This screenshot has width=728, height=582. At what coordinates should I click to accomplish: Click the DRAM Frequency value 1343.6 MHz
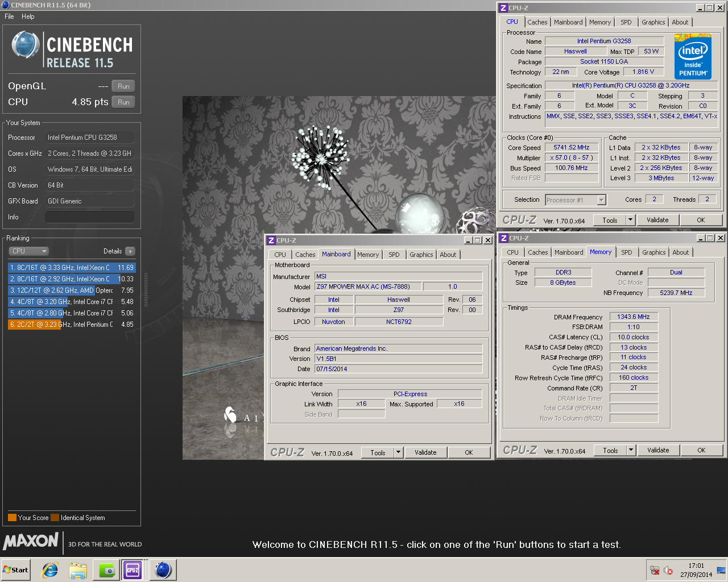tap(634, 317)
